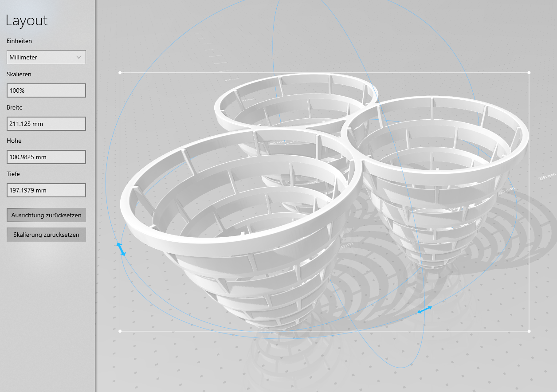The width and height of the screenshot is (557, 392).
Task: Open the Einheiten units dropdown
Action: 46,57
